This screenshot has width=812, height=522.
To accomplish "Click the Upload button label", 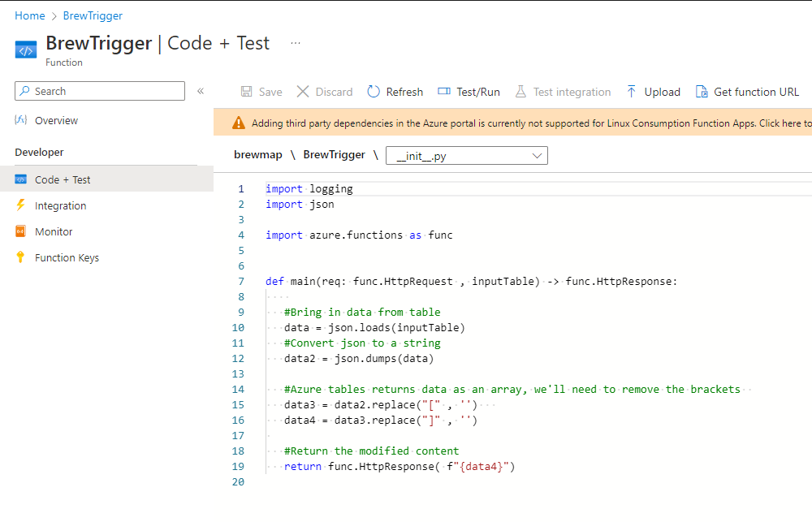I will pyautogui.click(x=663, y=92).
